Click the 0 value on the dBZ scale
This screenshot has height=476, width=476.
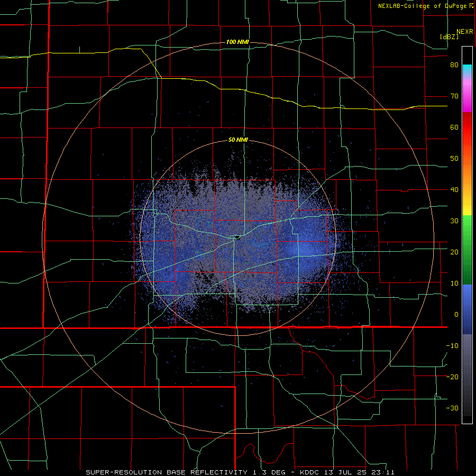pyautogui.click(x=456, y=315)
